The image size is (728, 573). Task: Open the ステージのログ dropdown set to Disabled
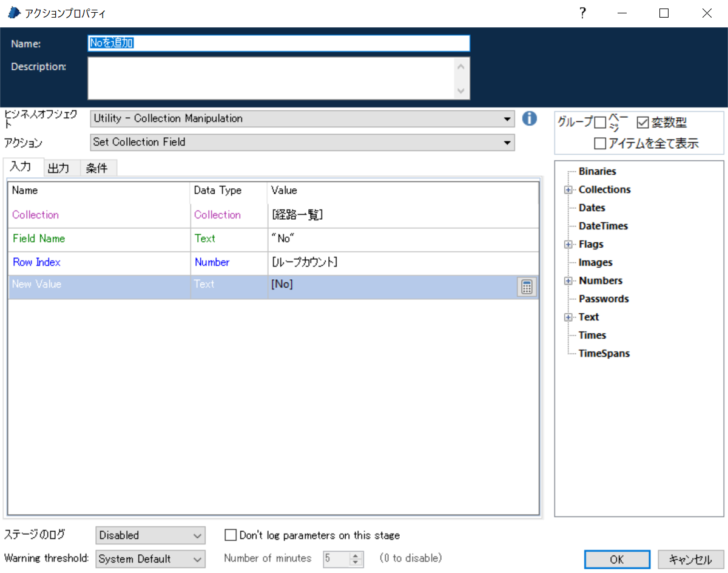tap(150, 535)
